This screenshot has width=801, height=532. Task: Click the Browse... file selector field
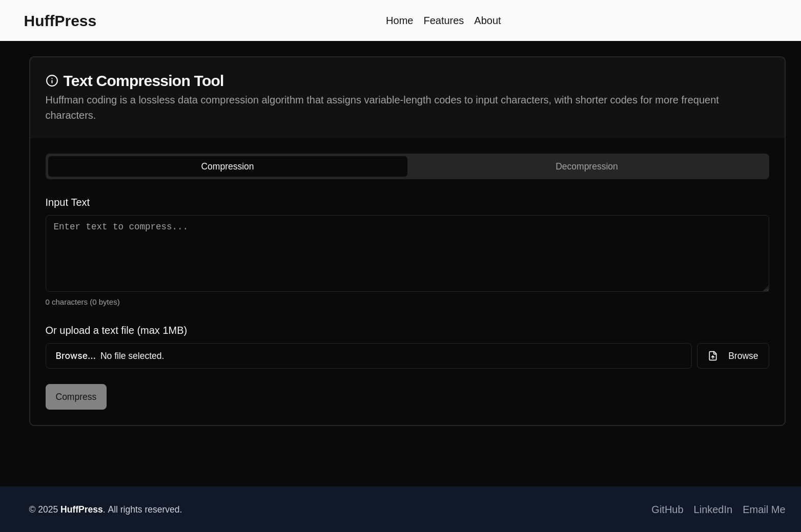pos(75,355)
